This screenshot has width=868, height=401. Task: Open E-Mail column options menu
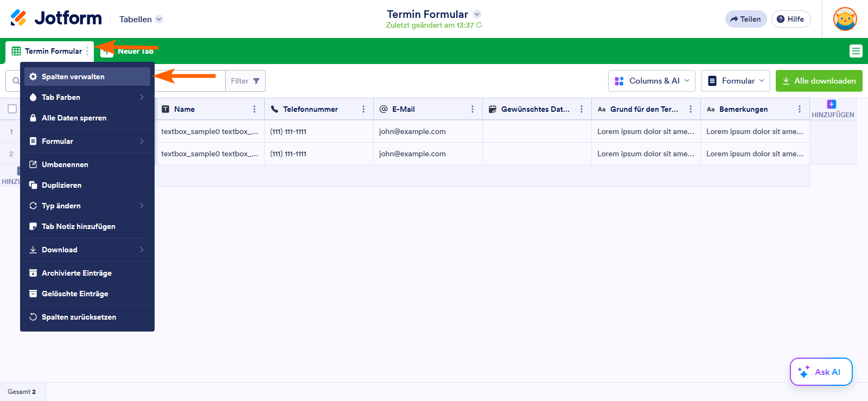pos(473,109)
